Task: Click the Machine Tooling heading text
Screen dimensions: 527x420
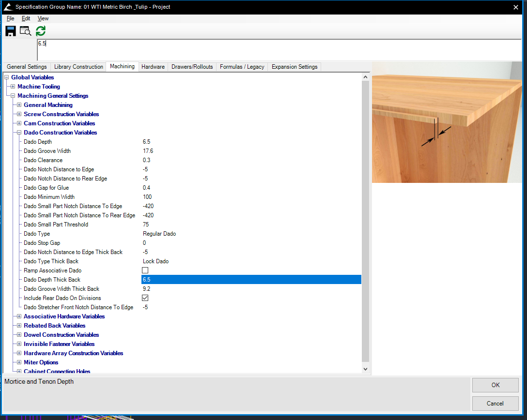Action: point(39,86)
